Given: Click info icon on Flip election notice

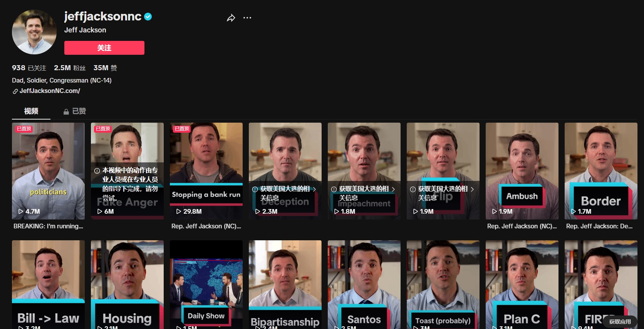Looking at the screenshot, I should (x=413, y=189).
